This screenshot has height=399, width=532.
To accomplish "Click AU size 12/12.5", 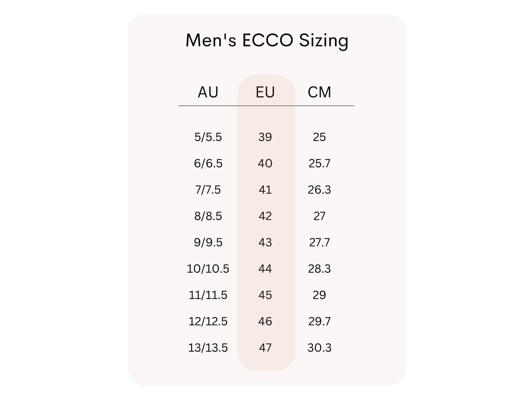I will (x=208, y=321).
